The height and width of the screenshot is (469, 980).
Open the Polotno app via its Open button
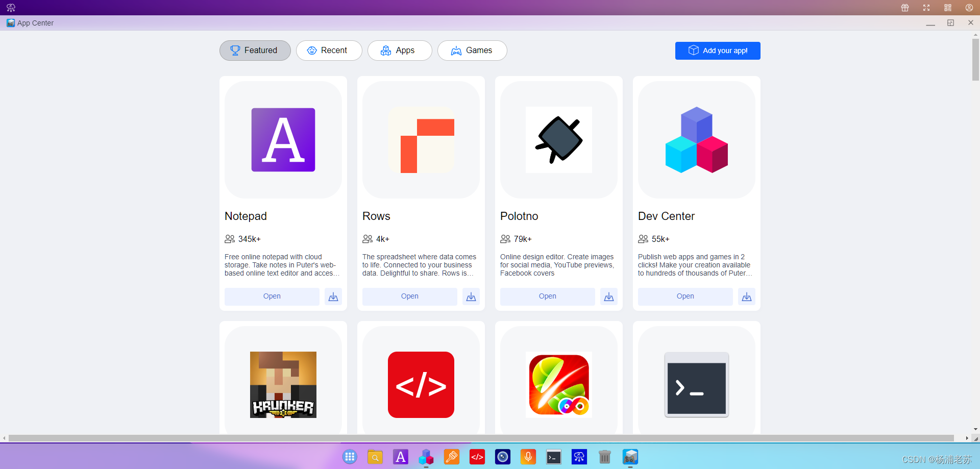(x=548, y=297)
